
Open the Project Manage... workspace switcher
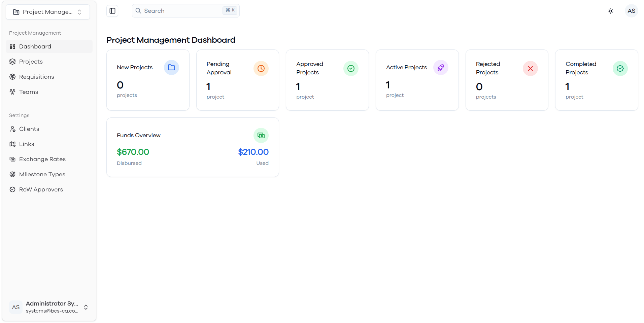click(48, 12)
